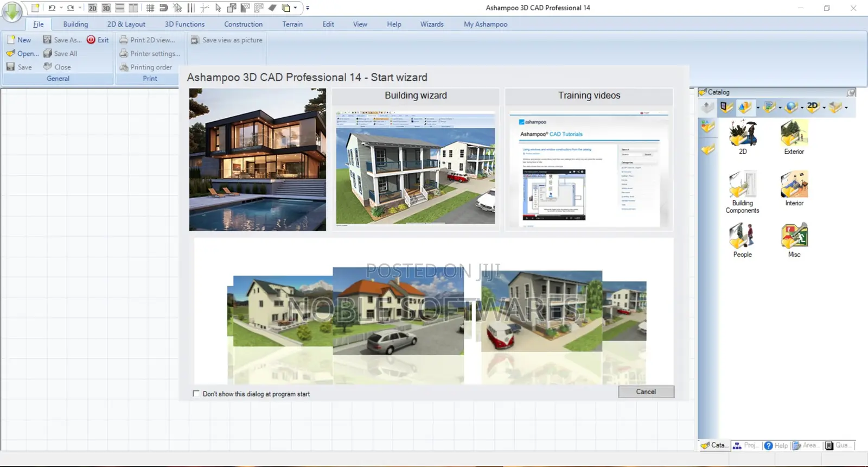Open the Building Components catalog folder
This screenshot has height=467, width=868.
point(743,192)
